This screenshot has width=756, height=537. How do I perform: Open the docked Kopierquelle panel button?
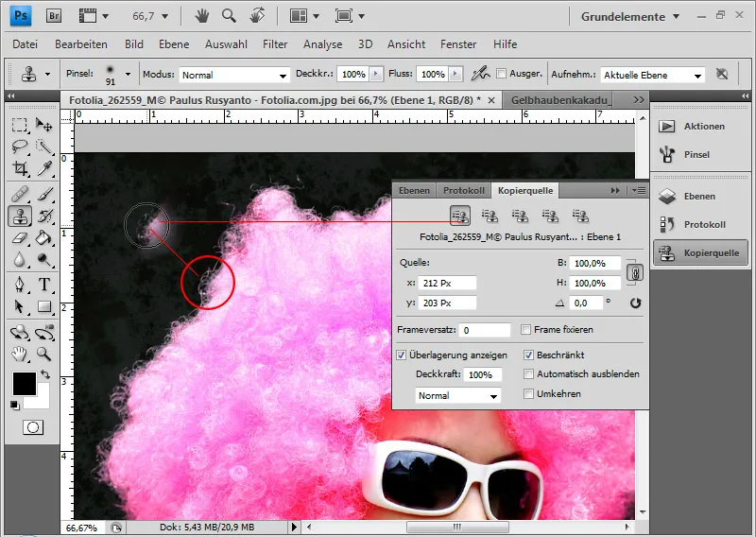tap(700, 252)
